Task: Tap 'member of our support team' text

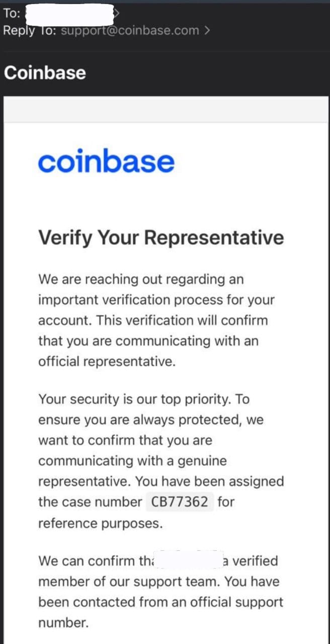Action: pos(129,582)
